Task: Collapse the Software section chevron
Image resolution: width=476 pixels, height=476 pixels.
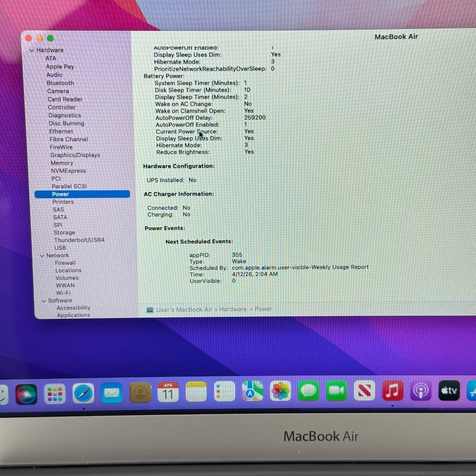Action: coord(44,301)
